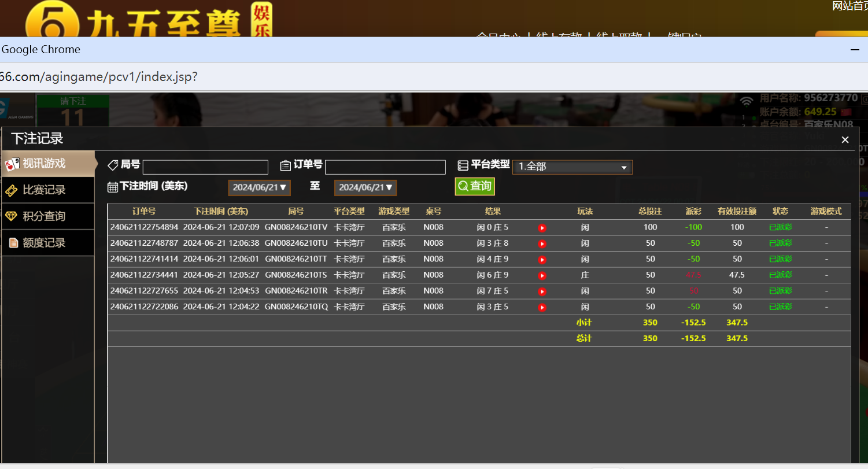
Task: Click the calendar icon beside 下注时间
Action: (x=113, y=187)
